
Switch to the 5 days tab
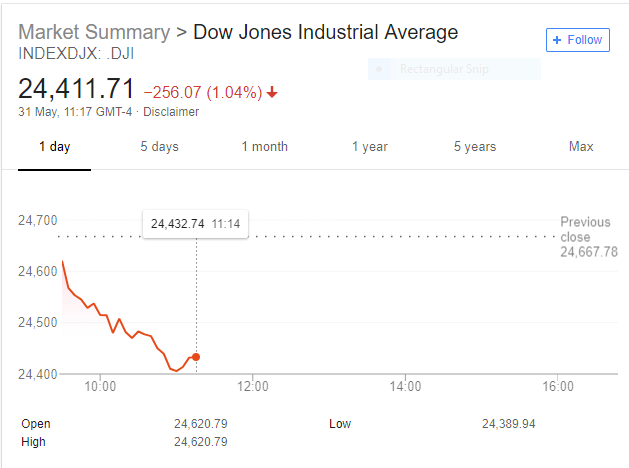159,147
